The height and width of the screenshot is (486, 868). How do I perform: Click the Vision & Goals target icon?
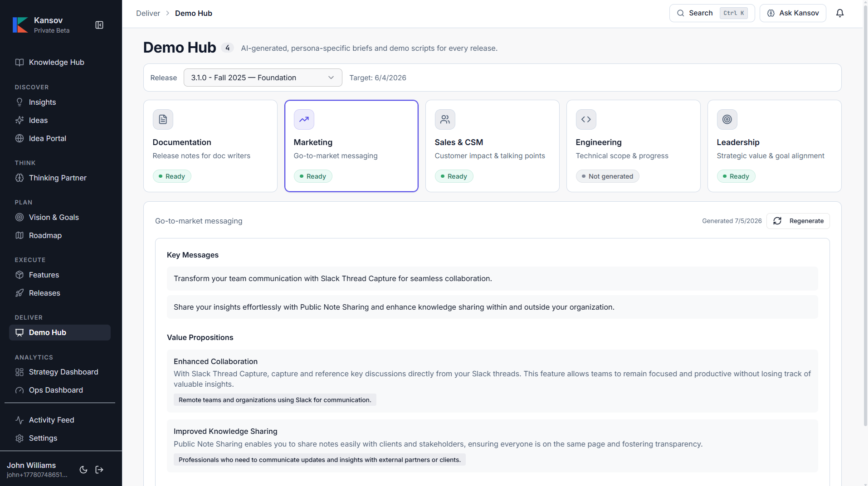20,218
